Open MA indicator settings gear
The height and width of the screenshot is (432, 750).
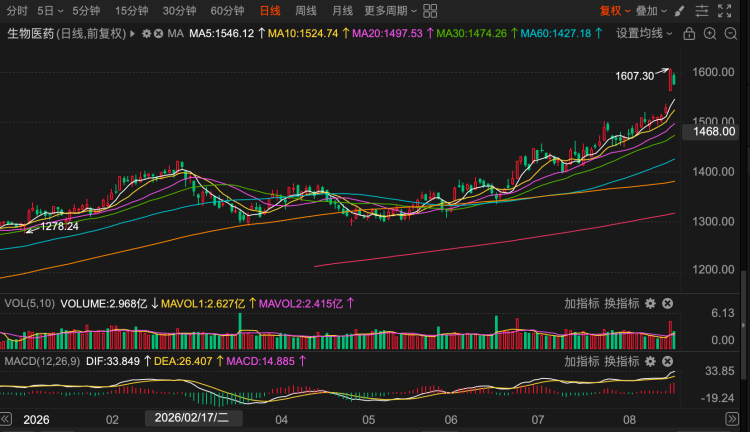pos(147,33)
